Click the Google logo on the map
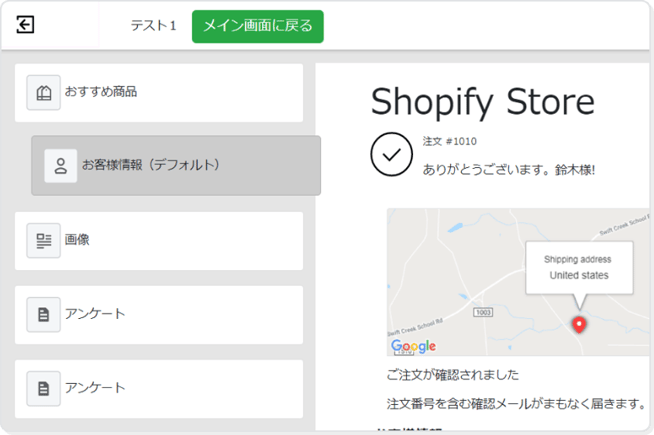 pyautogui.click(x=413, y=346)
